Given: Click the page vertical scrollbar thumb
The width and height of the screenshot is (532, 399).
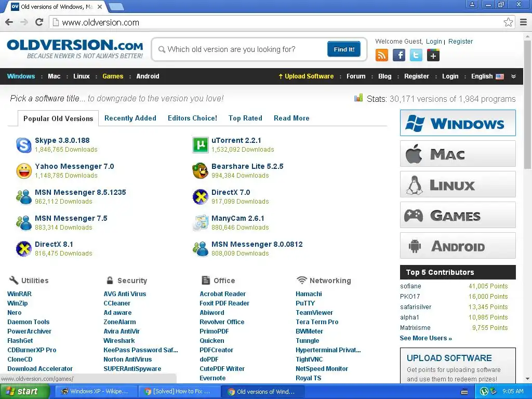Looking at the screenshot, I should pos(527,103).
